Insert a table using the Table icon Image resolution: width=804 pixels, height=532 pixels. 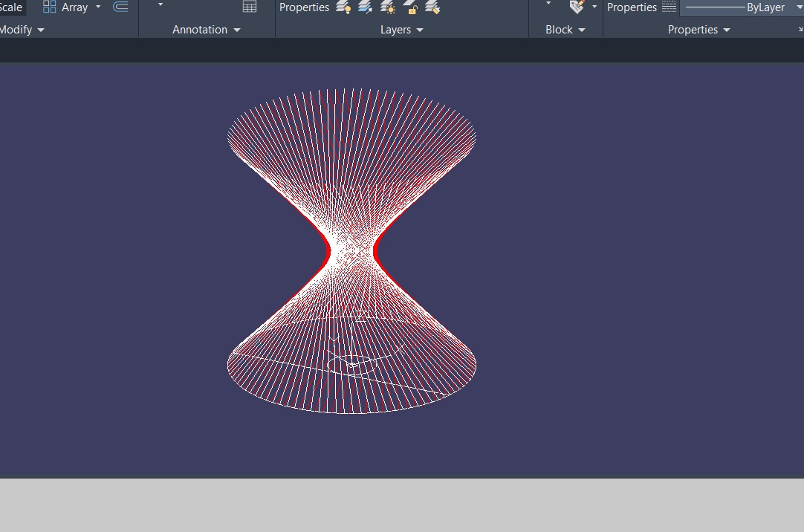(x=250, y=7)
